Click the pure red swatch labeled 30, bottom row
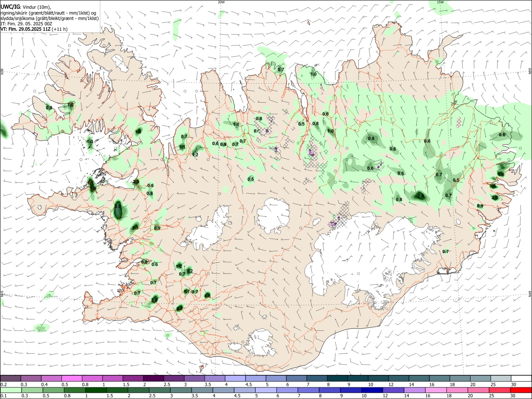The height and width of the screenshot is (399, 532). click(520, 390)
